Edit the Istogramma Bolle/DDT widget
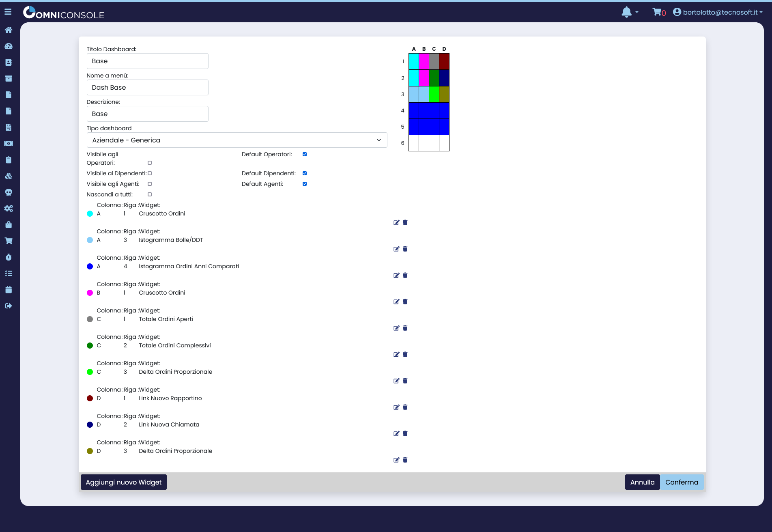This screenshot has height=532, width=772. 396,249
